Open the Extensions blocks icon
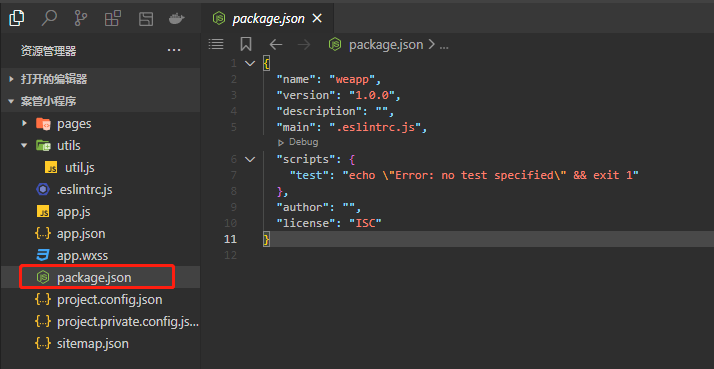 point(112,19)
